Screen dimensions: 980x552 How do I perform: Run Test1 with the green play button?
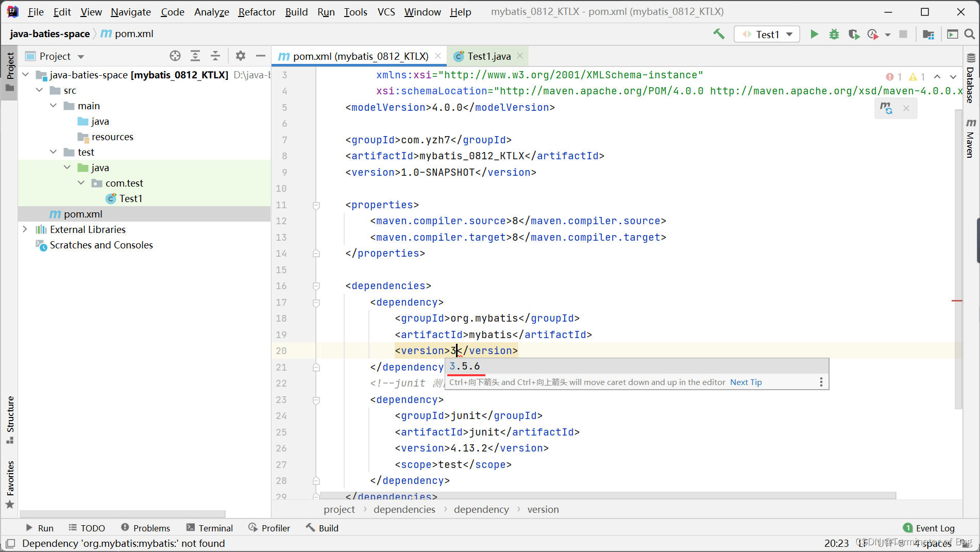(814, 34)
